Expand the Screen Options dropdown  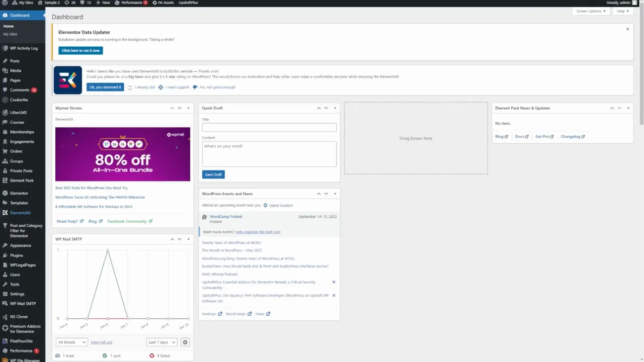click(x=591, y=11)
